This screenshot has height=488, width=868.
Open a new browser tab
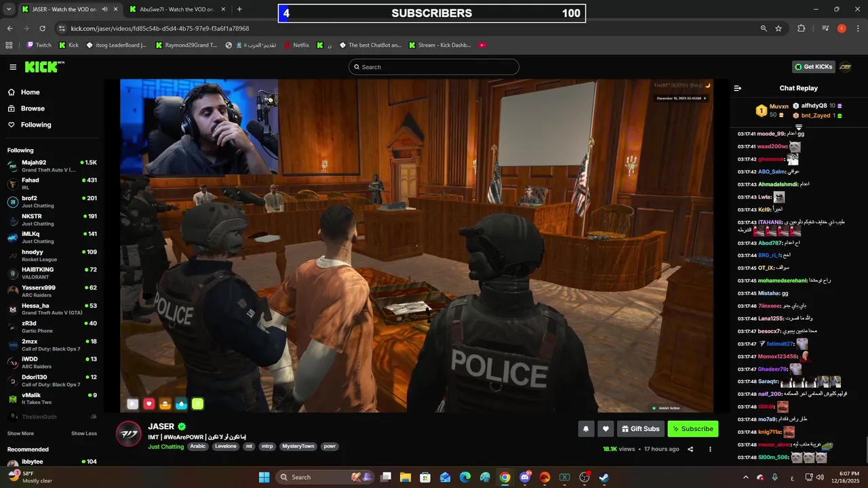click(x=239, y=9)
